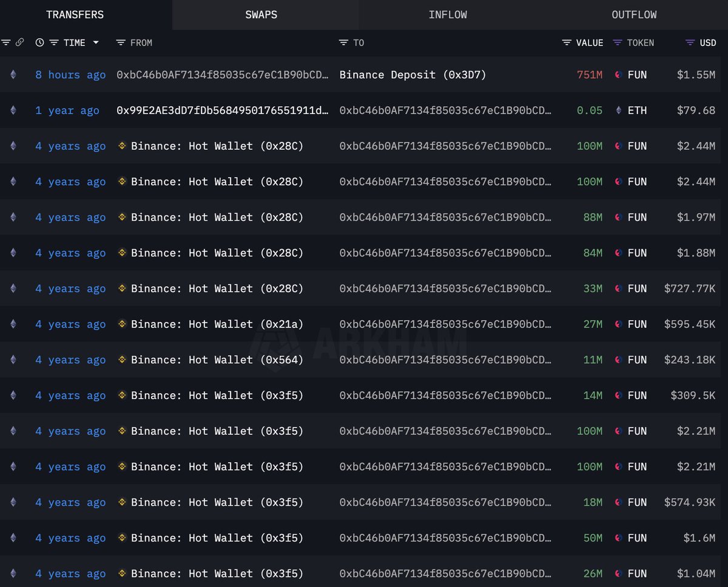Image resolution: width=728 pixels, height=587 pixels.
Task: Click the Ethereum icon in the 11M row
Action: coord(13,360)
